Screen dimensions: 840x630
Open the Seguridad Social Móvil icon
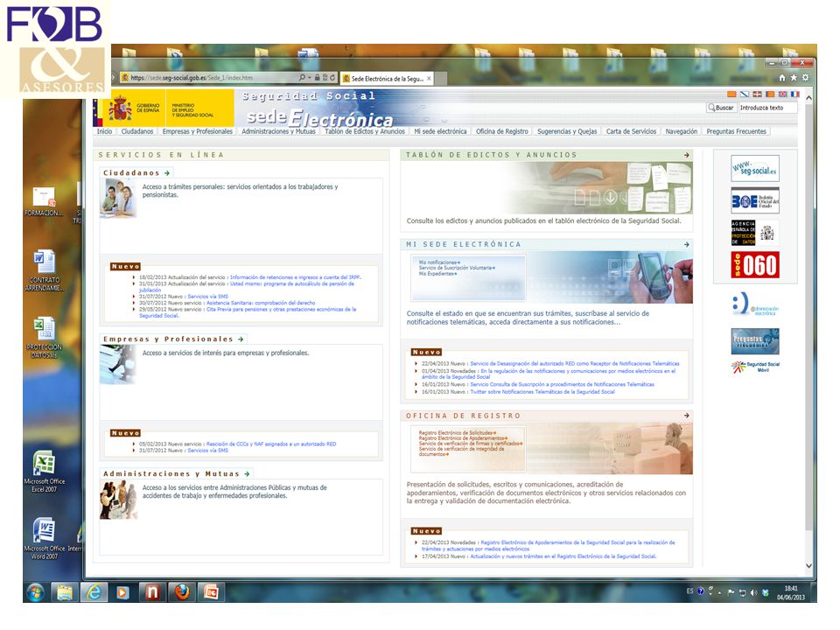(x=755, y=367)
